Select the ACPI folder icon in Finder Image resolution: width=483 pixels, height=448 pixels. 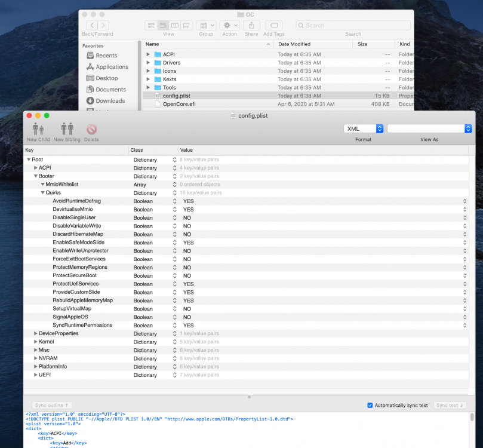click(x=158, y=54)
